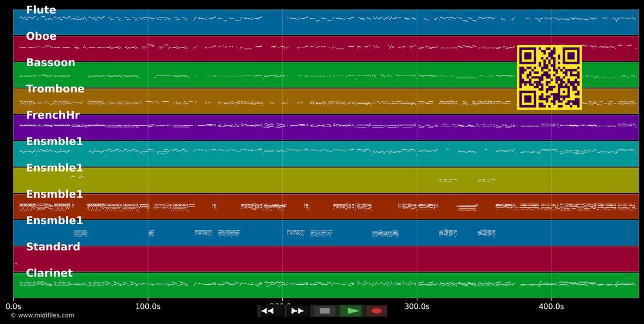Click the 0.0s timeline marker

[13, 306]
